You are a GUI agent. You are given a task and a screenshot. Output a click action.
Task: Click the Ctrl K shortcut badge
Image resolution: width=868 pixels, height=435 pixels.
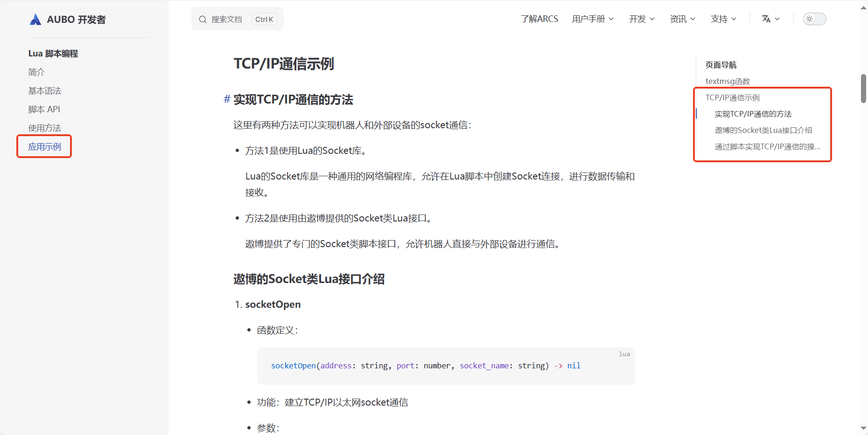[x=264, y=19]
